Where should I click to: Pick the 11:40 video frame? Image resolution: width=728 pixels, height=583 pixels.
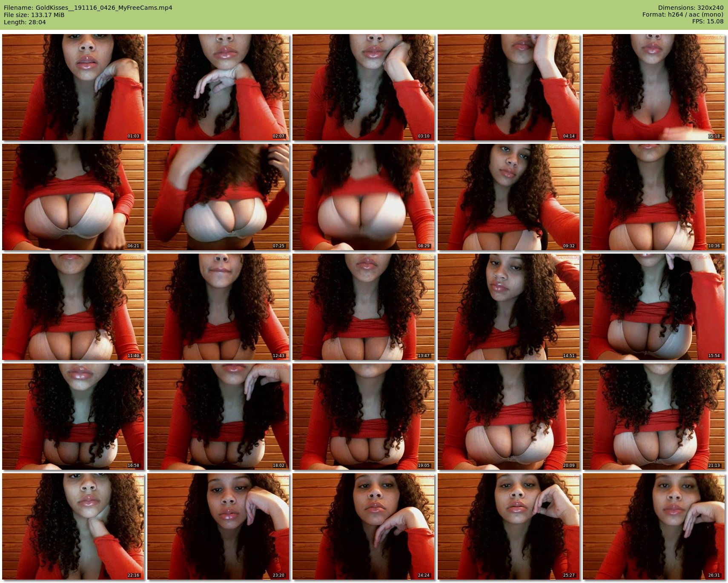[x=73, y=307]
